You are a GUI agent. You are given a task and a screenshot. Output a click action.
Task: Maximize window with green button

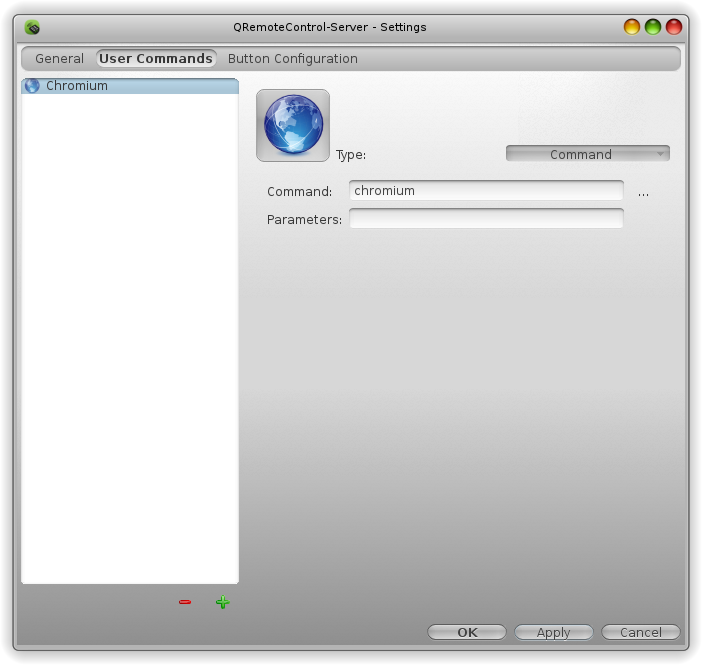pos(653,27)
